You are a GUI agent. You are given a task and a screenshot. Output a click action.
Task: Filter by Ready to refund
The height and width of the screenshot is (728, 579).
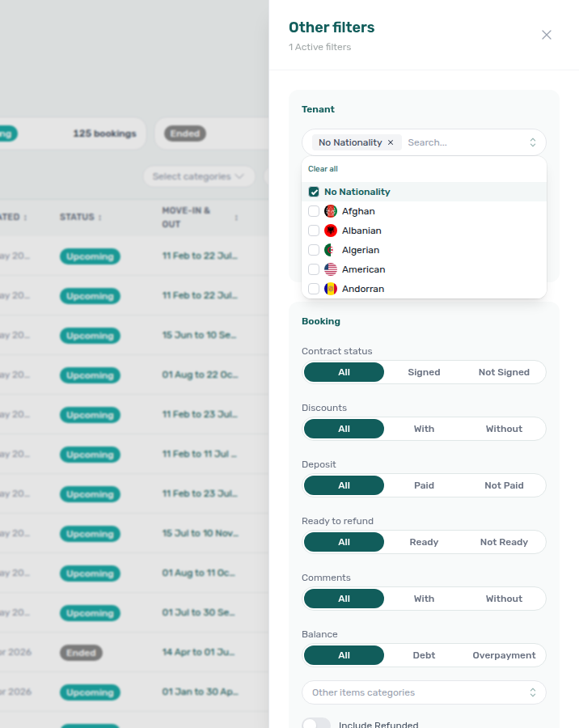424,542
